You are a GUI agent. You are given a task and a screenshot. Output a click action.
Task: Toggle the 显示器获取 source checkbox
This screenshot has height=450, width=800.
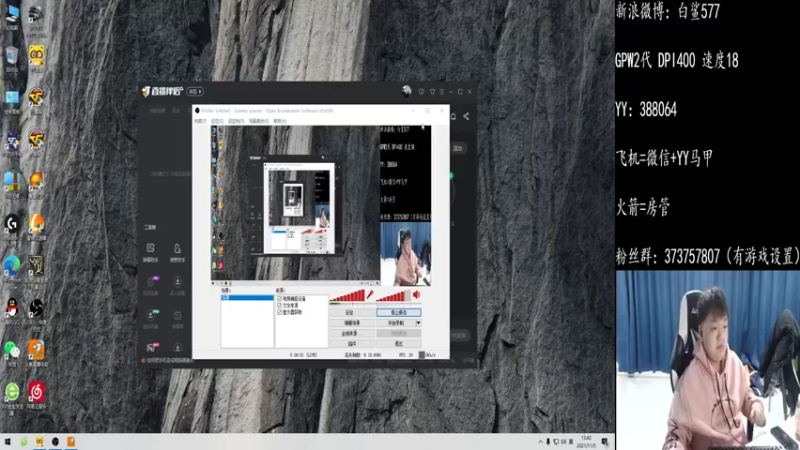pos(279,312)
